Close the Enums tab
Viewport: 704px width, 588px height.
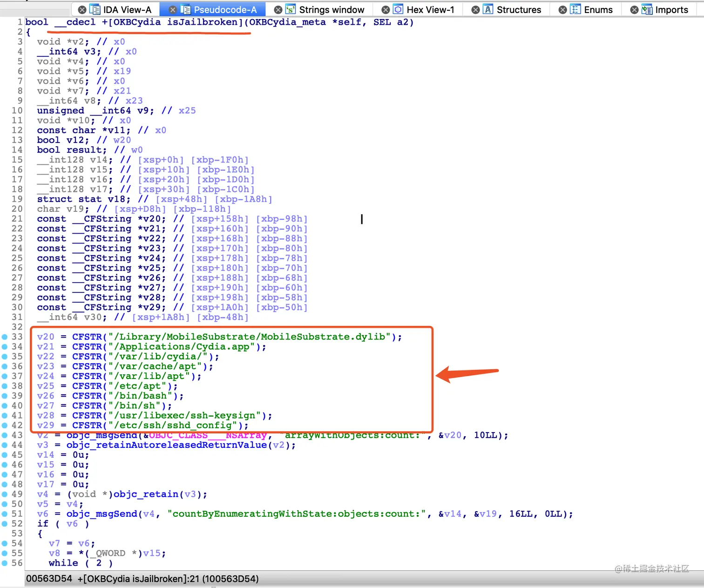[x=562, y=10]
